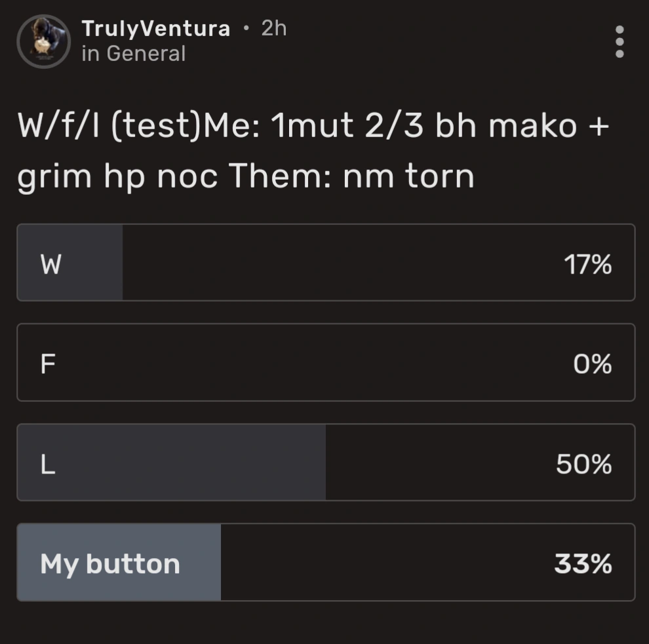Screen dimensions: 649x644
Task: Click the 0% result on F
Action: [592, 364]
